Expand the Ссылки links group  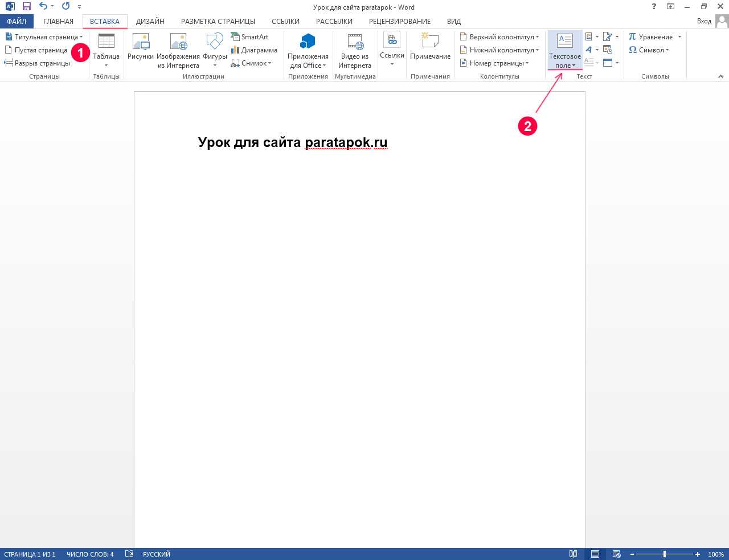tap(392, 50)
